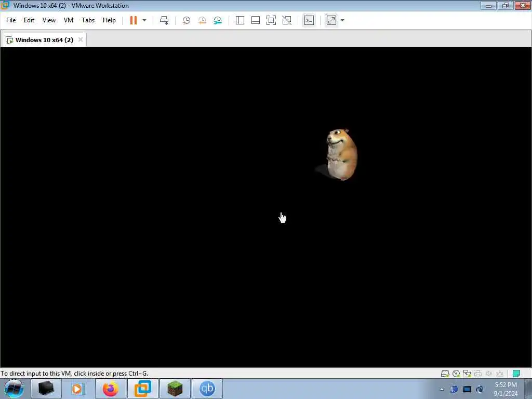Open the View menu
This screenshot has width=532, height=399.
coord(49,20)
